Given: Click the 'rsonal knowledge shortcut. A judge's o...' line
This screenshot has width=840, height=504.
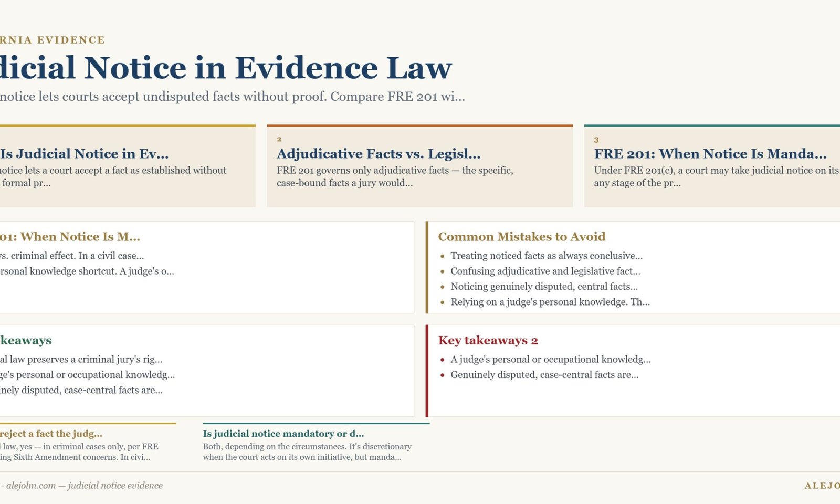Looking at the screenshot, I should tap(87, 271).
